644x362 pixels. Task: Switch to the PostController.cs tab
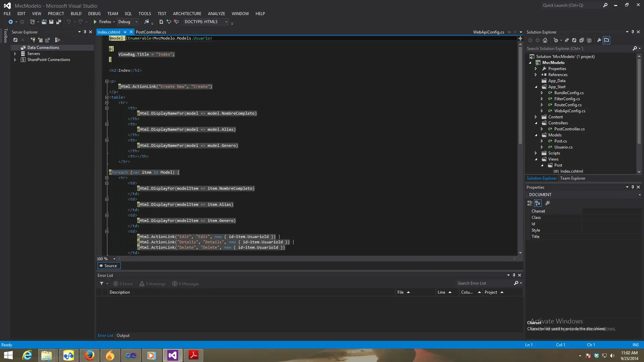[x=151, y=32]
